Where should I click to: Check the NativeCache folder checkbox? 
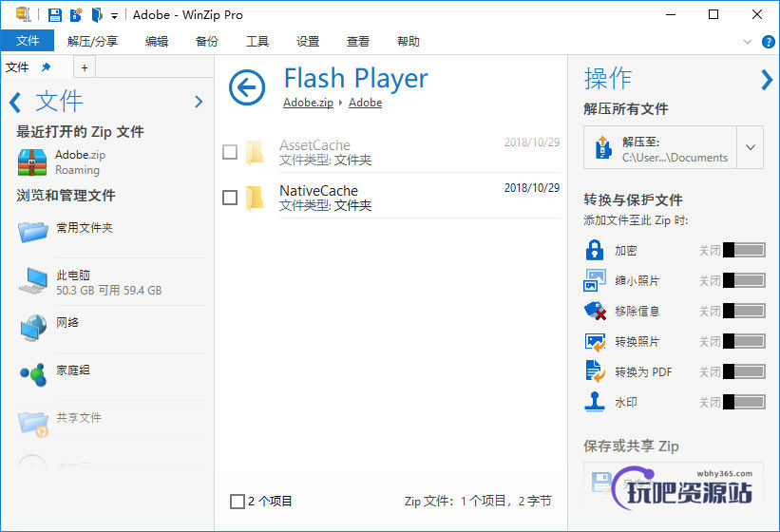click(229, 198)
